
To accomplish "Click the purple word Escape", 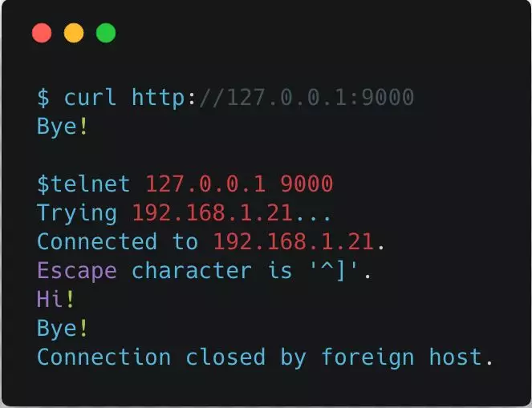I will click(77, 271).
